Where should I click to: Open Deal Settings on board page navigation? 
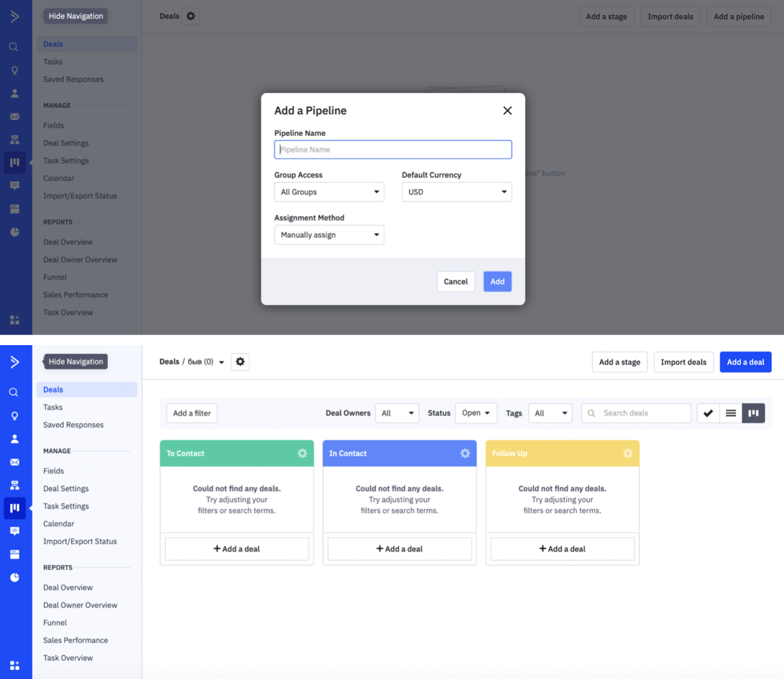pyautogui.click(x=66, y=489)
